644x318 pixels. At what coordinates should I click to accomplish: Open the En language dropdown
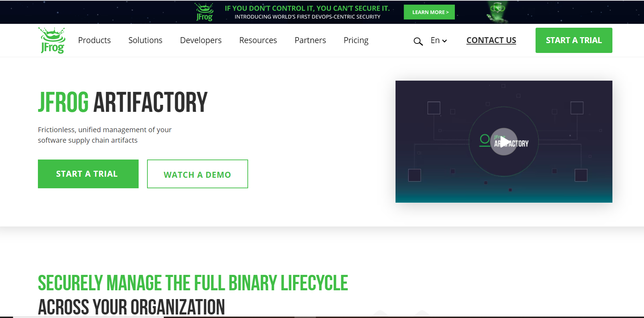tap(439, 40)
